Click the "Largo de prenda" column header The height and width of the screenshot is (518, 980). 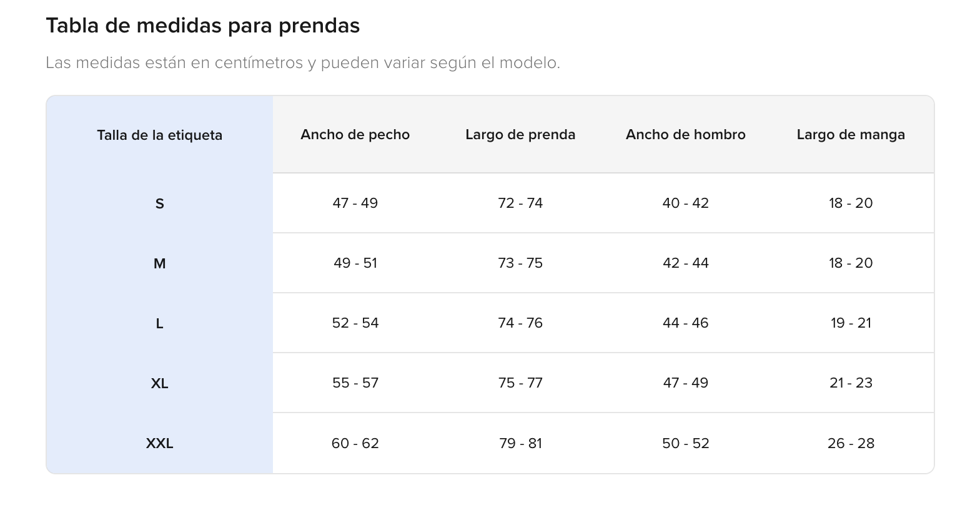pos(520,135)
